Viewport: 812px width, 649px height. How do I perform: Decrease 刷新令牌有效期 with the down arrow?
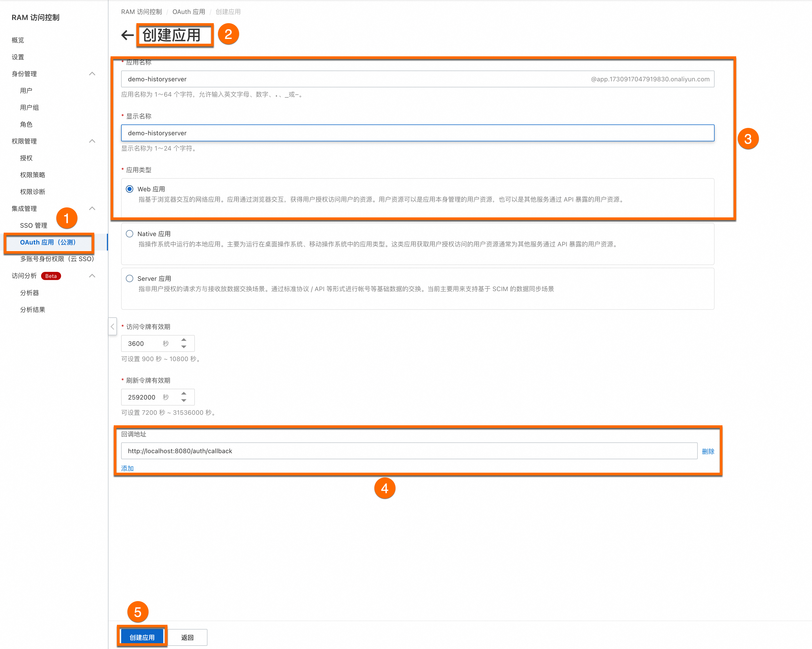click(x=184, y=401)
